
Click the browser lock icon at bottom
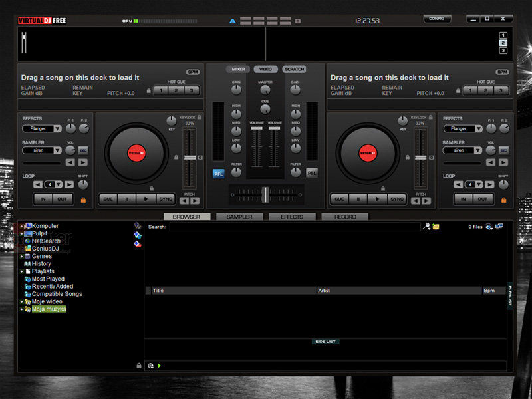[139, 366]
